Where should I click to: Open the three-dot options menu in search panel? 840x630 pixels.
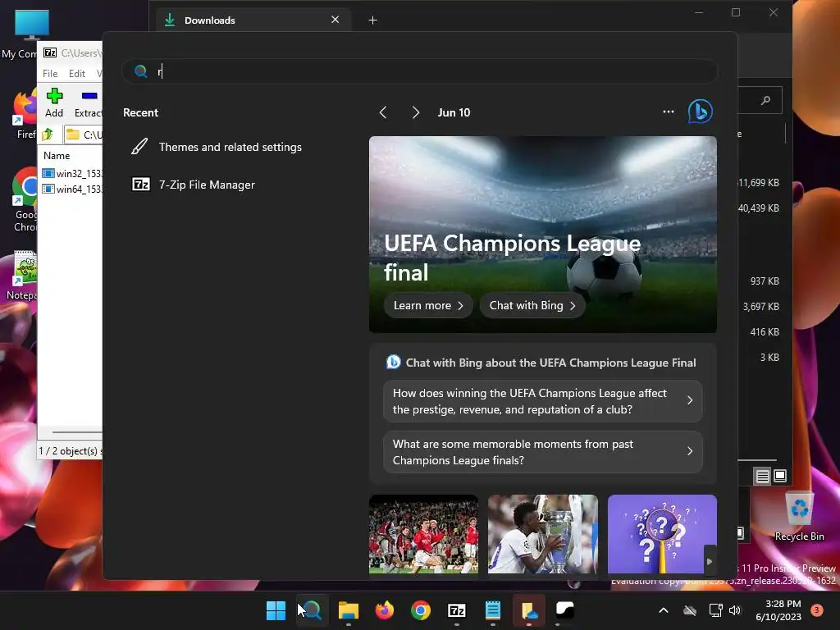[668, 112]
